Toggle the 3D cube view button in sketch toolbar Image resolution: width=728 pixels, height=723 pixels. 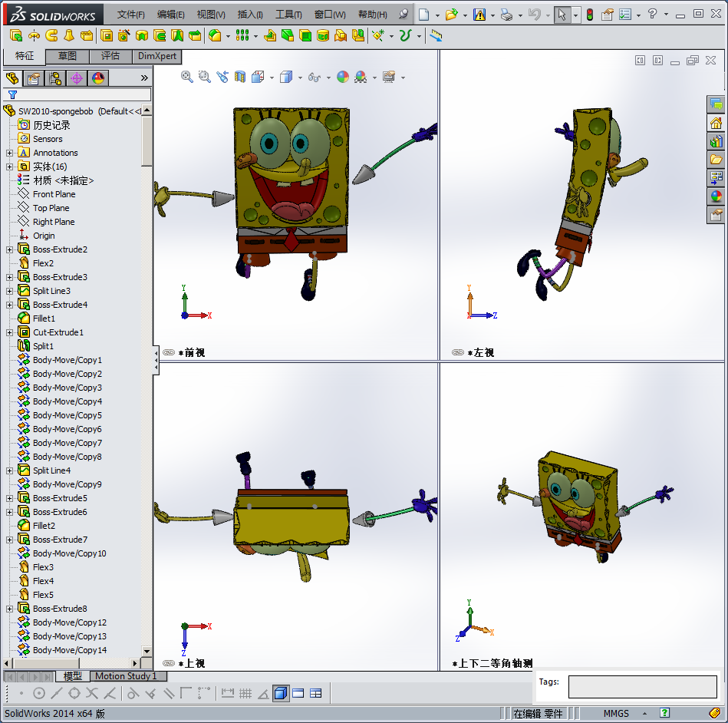(281, 693)
